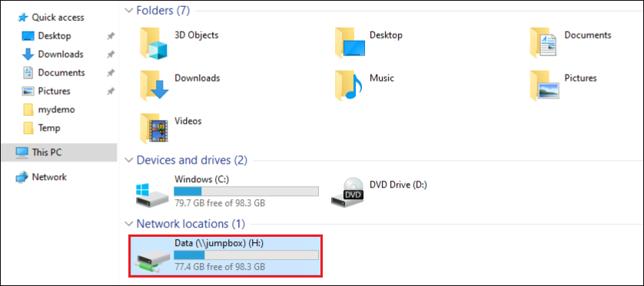This screenshot has height=286, width=644.
Task: Open Temp in navigation pane
Action: point(49,128)
